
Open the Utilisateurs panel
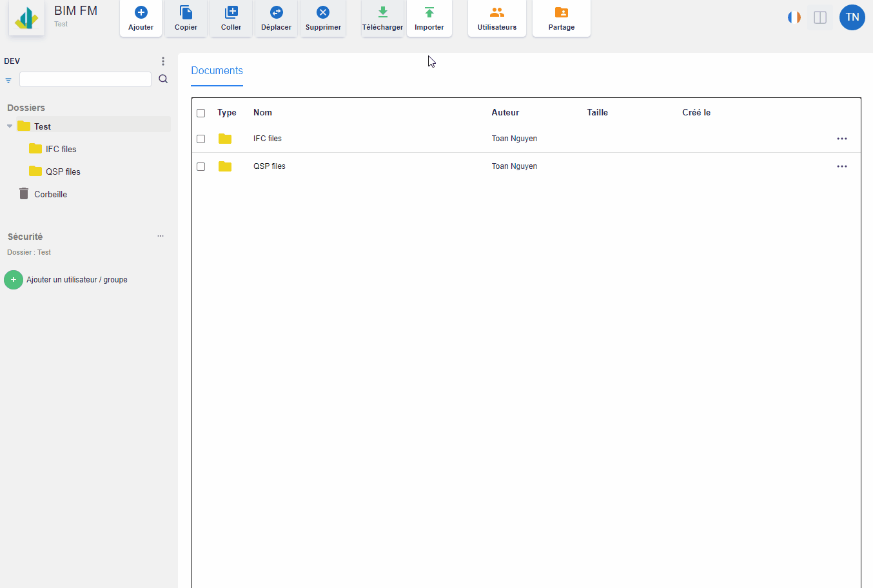click(x=496, y=13)
